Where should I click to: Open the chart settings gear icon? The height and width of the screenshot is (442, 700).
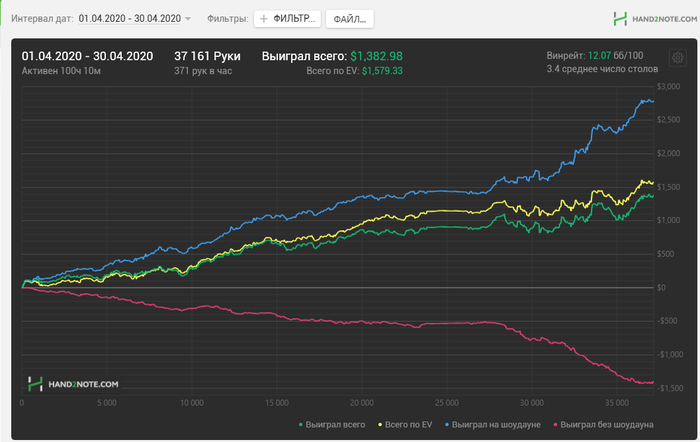pyautogui.click(x=677, y=58)
